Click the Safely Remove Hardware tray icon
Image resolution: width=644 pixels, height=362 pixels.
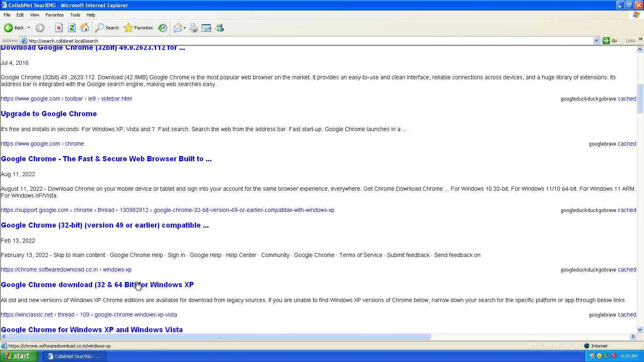point(607,356)
